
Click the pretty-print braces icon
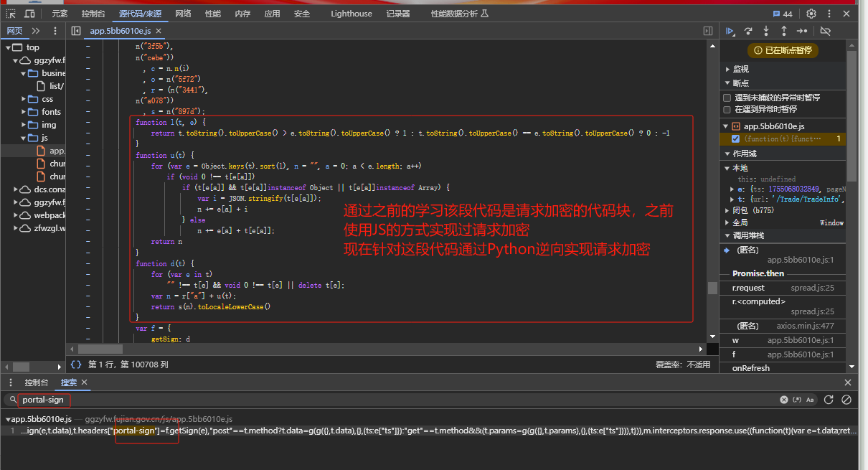(x=76, y=365)
